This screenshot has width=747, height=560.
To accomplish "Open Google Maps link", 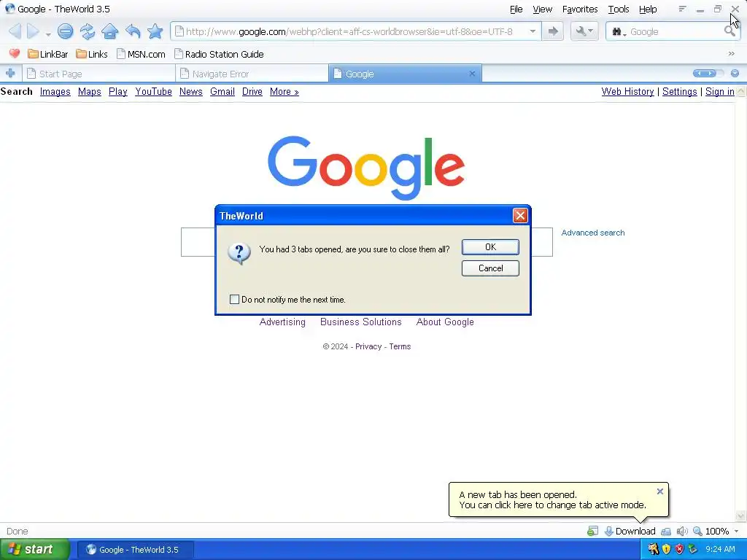I will click(90, 91).
